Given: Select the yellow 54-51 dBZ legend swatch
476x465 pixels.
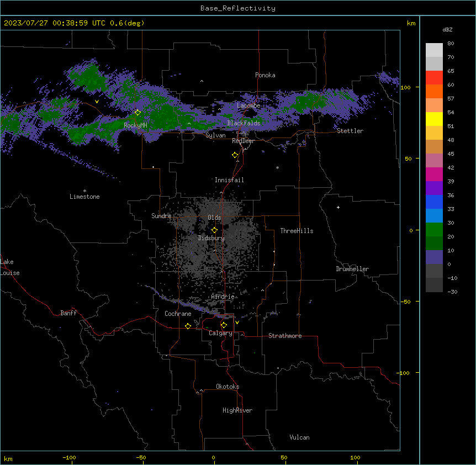Looking at the screenshot, I should pyautogui.click(x=434, y=119).
